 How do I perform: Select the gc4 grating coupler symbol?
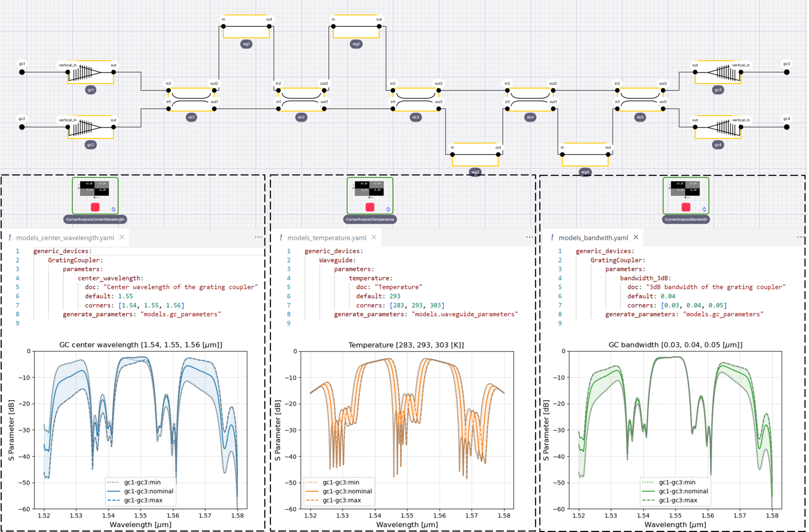coord(717,127)
